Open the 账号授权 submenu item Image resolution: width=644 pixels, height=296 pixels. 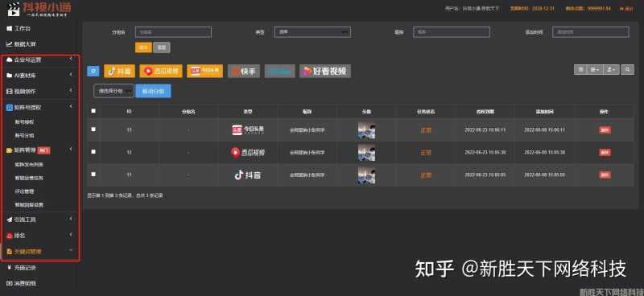click(25, 122)
